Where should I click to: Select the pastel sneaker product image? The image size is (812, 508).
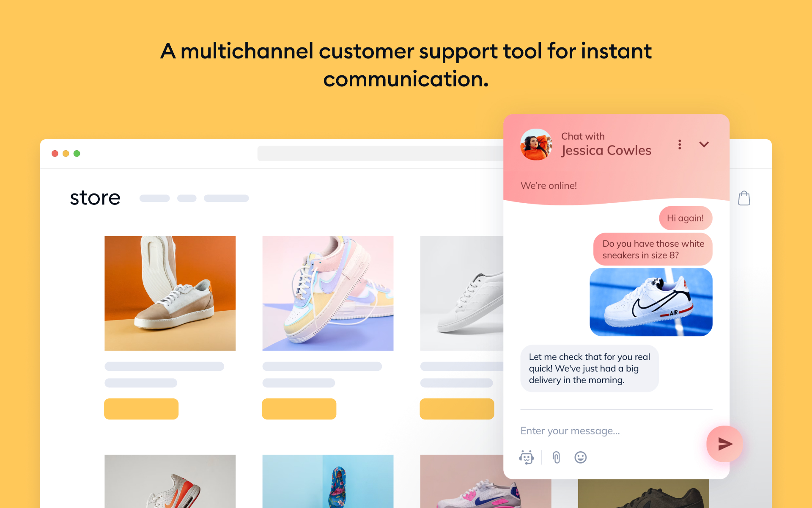328,293
